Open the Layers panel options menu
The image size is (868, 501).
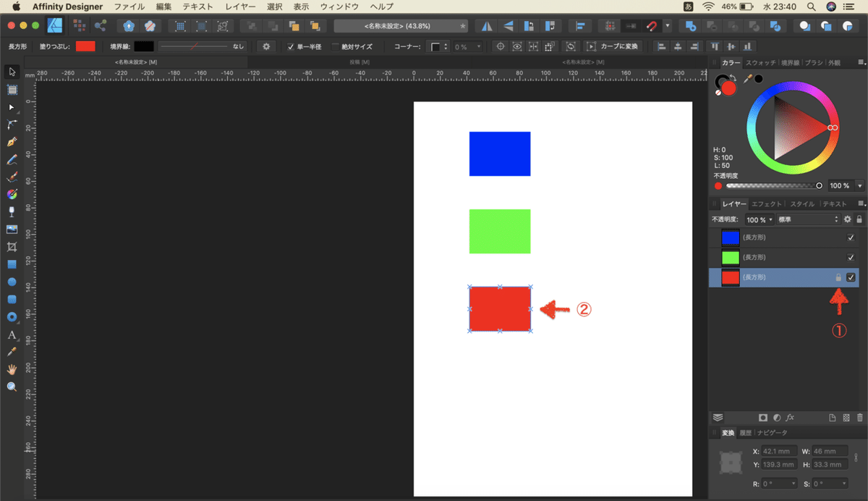pos(861,204)
